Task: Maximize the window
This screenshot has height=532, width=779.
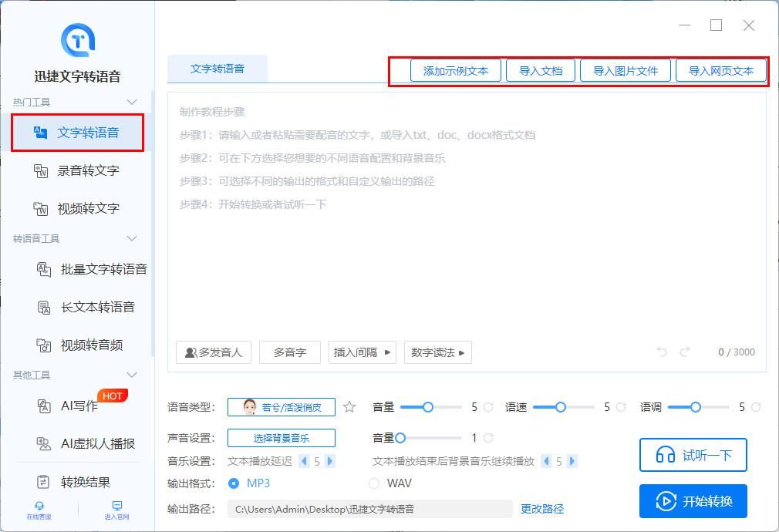Action: coord(716,25)
